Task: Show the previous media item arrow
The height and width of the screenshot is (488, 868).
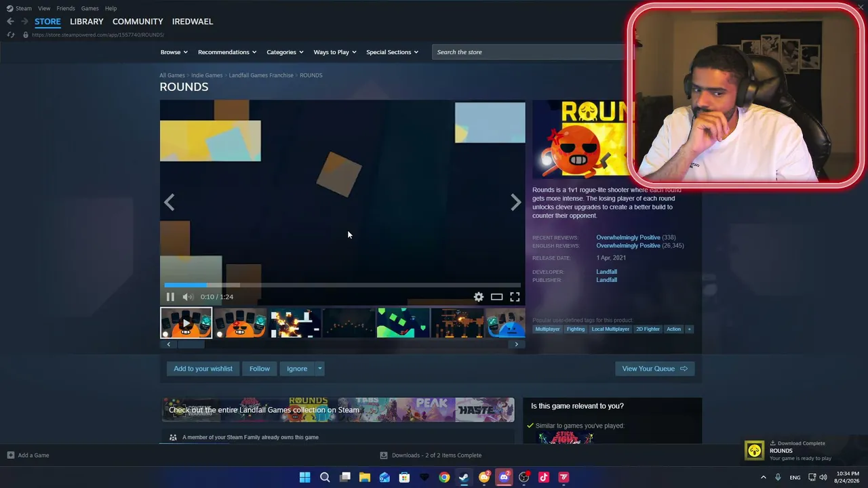Action: 170,202
